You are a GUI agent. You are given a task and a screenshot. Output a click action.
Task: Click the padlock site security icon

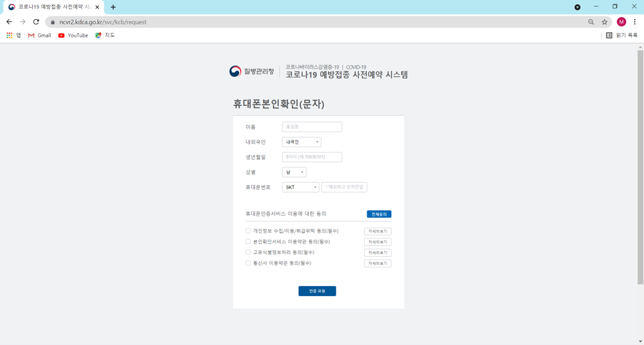tap(52, 22)
